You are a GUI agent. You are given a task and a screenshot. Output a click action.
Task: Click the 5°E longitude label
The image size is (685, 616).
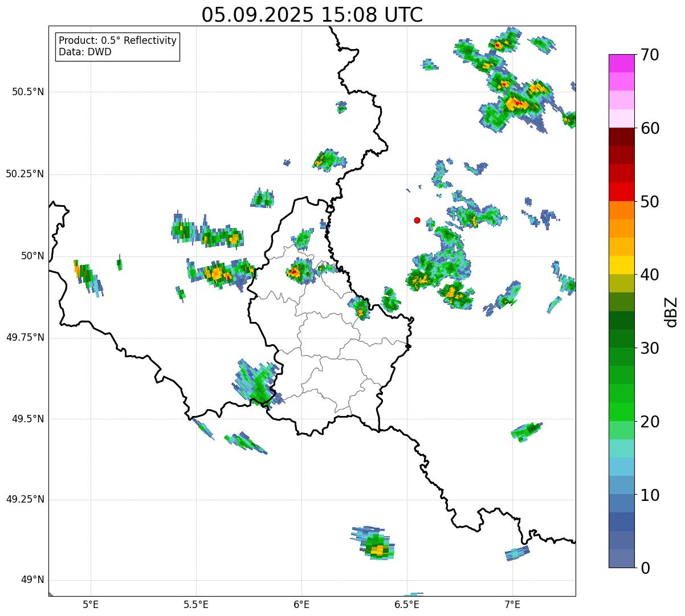click(x=91, y=604)
